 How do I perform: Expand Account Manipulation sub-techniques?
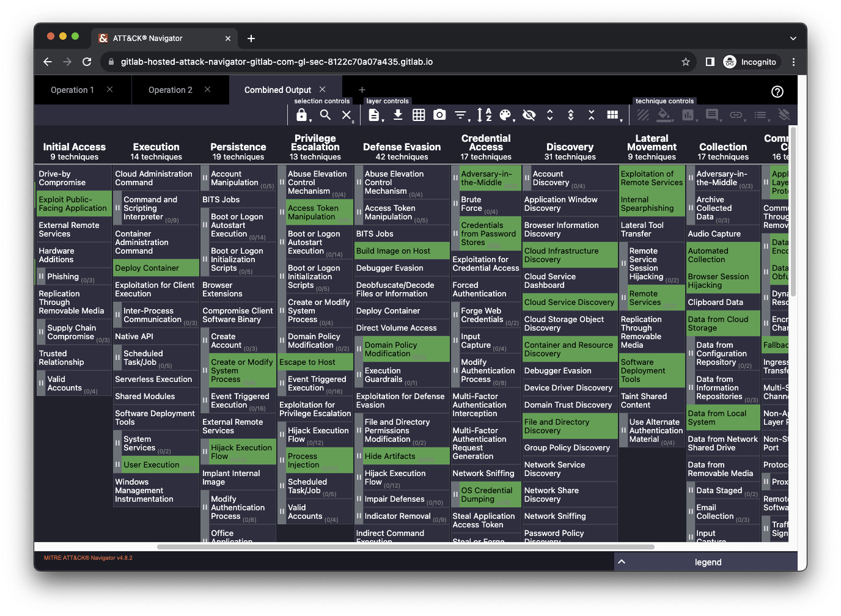pyautogui.click(x=205, y=178)
